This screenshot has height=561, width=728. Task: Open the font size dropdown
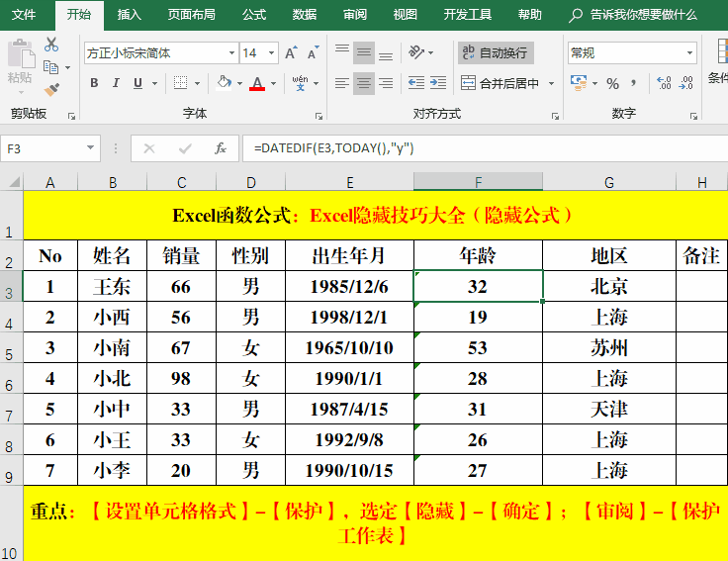272,53
